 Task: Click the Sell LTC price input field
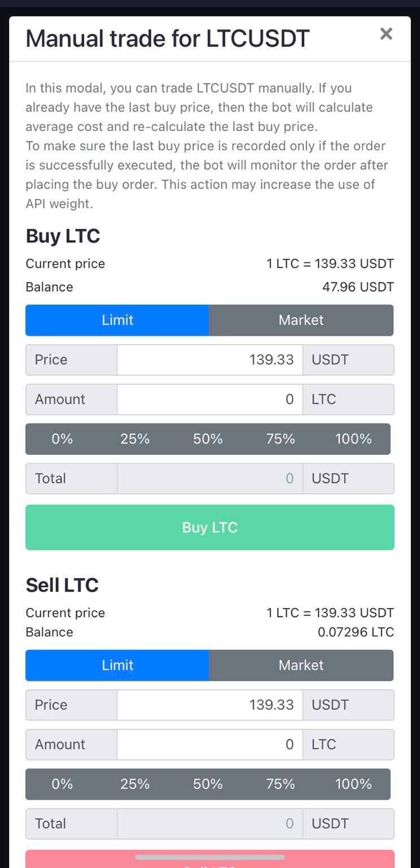click(209, 705)
